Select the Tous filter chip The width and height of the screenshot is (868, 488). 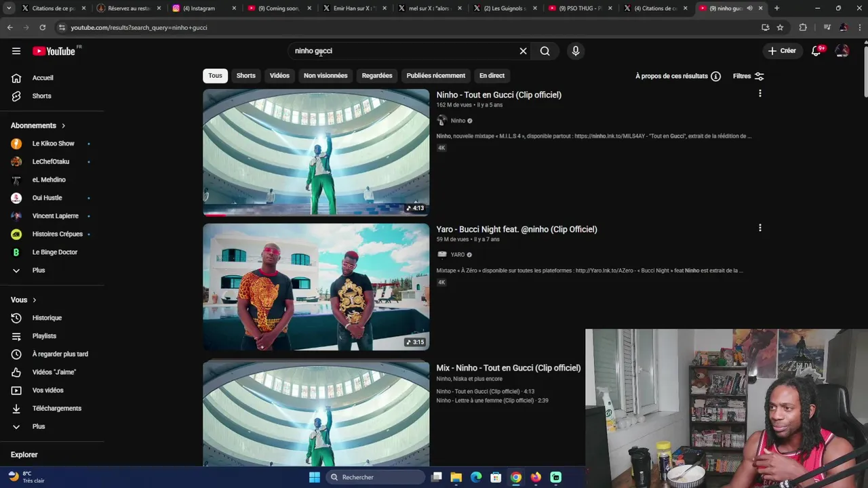tap(215, 76)
